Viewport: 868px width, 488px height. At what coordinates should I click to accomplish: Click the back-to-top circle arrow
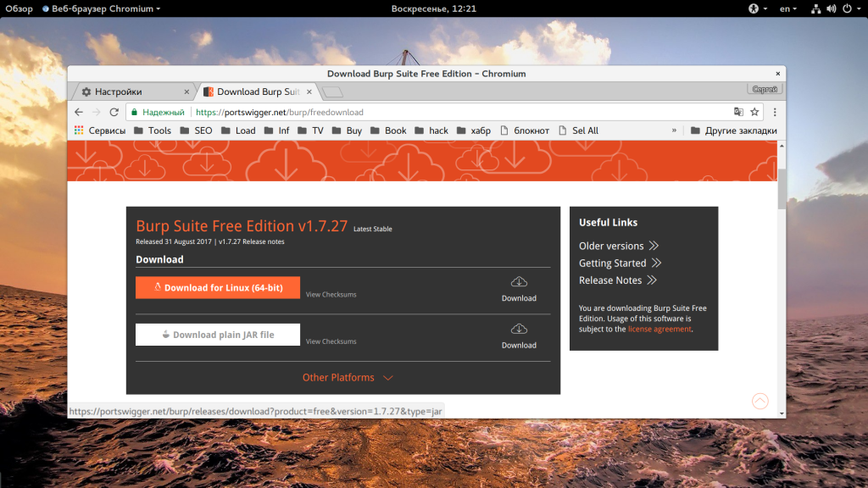(760, 401)
